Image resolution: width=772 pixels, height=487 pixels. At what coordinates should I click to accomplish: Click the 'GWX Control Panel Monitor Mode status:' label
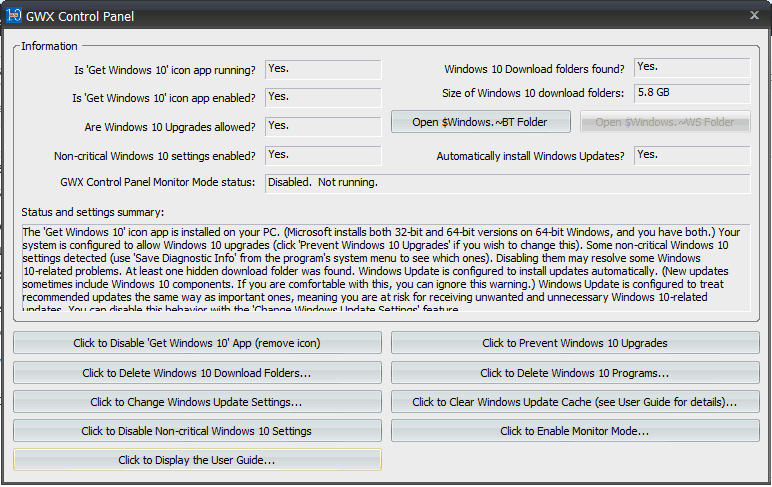click(158, 182)
